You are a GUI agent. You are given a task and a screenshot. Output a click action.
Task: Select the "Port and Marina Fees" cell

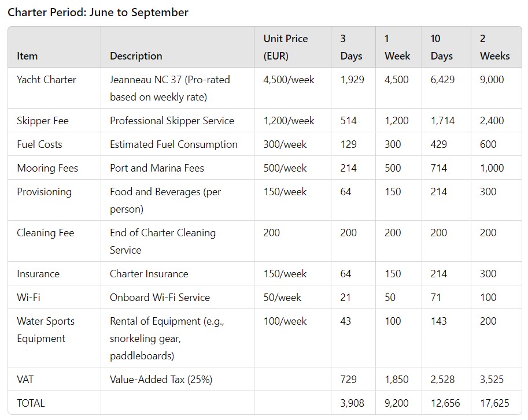[x=157, y=168]
